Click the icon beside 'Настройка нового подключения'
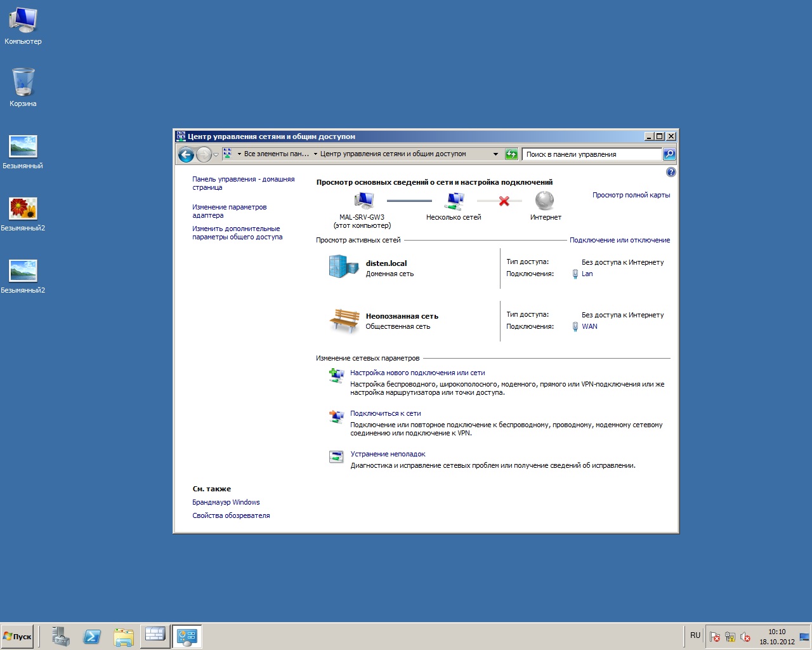Image resolution: width=812 pixels, height=650 pixels. point(336,375)
